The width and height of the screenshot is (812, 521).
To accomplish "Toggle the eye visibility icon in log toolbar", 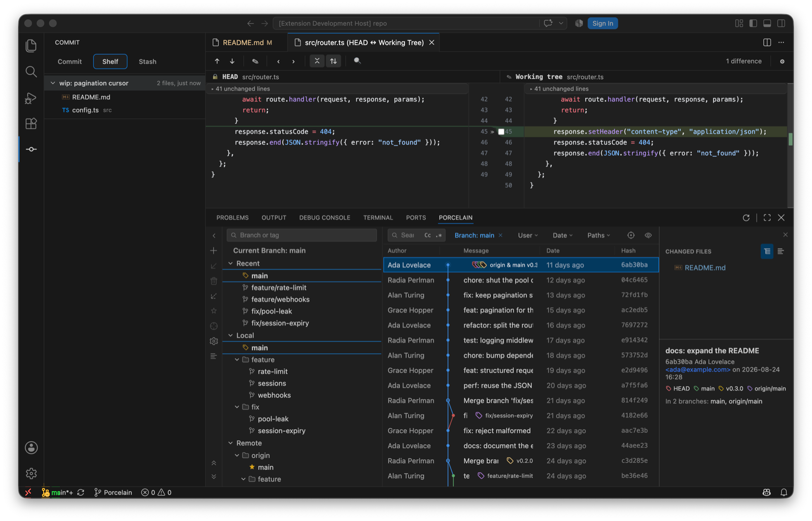I will click(x=648, y=235).
